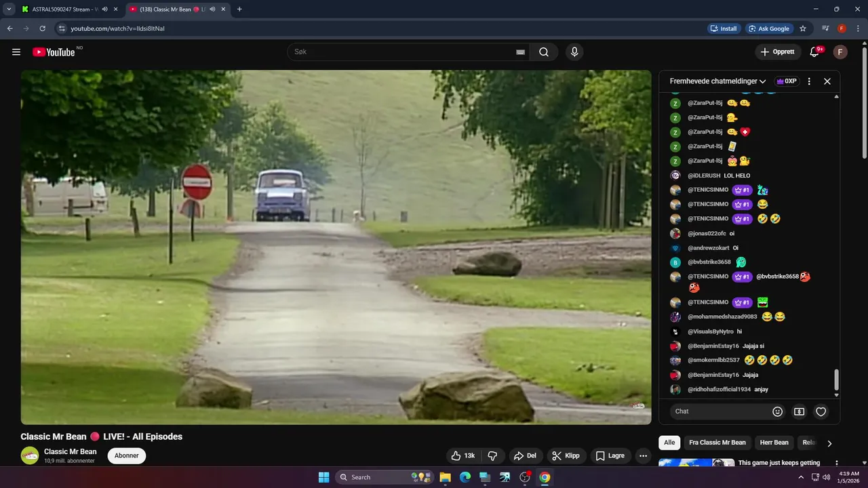Mute the Classic Mr Bean tab audio
868x488 pixels.
(x=212, y=9)
